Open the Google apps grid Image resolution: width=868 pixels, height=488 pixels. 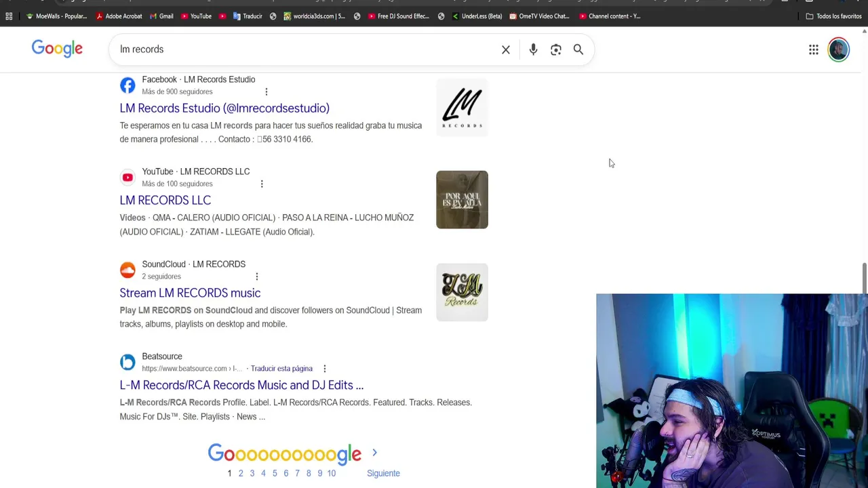coord(814,49)
